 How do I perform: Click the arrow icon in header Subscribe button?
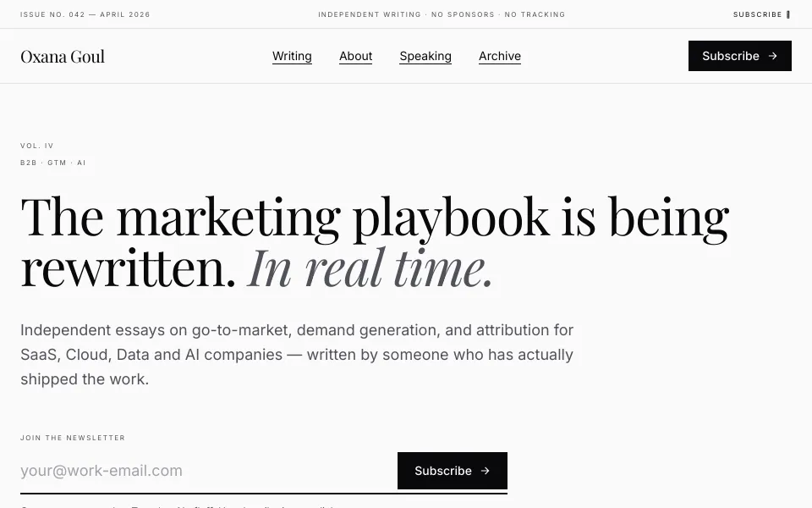click(x=772, y=56)
